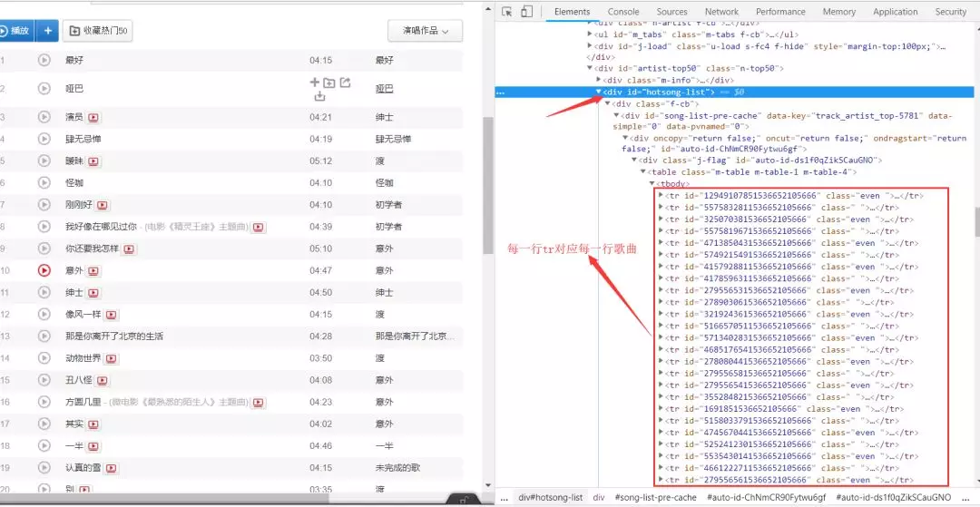980x507 pixels.
Task: Download the song 哑巴
Action: click(x=319, y=96)
